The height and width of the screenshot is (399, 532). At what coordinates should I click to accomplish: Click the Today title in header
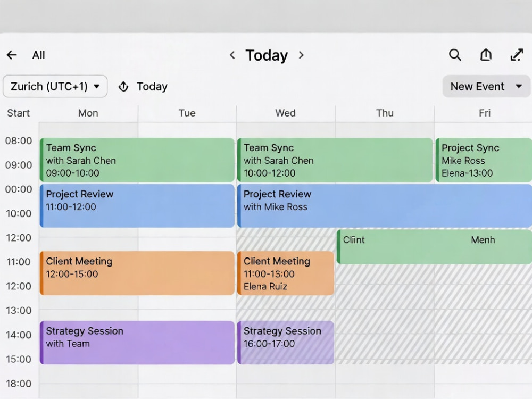267,55
